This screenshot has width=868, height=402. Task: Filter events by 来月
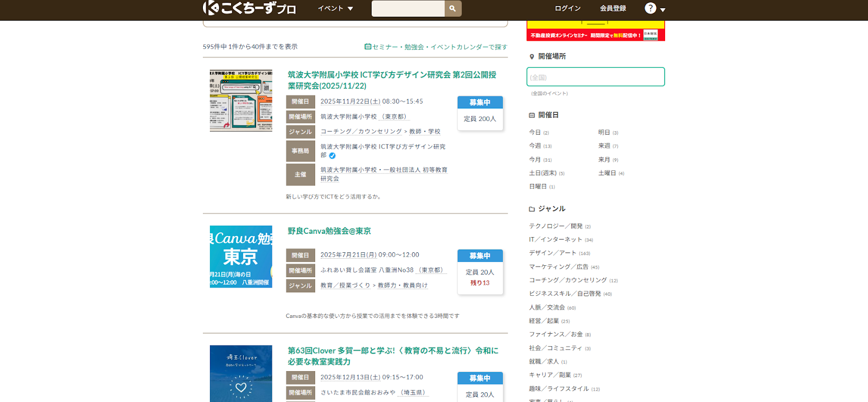(604, 159)
